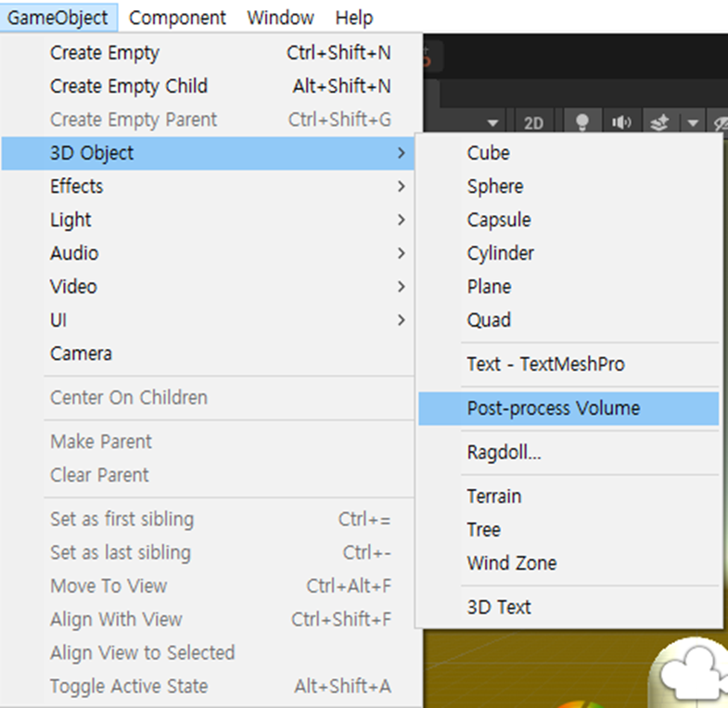Create a Plane object
The image size is (728, 708).
tap(568, 287)
